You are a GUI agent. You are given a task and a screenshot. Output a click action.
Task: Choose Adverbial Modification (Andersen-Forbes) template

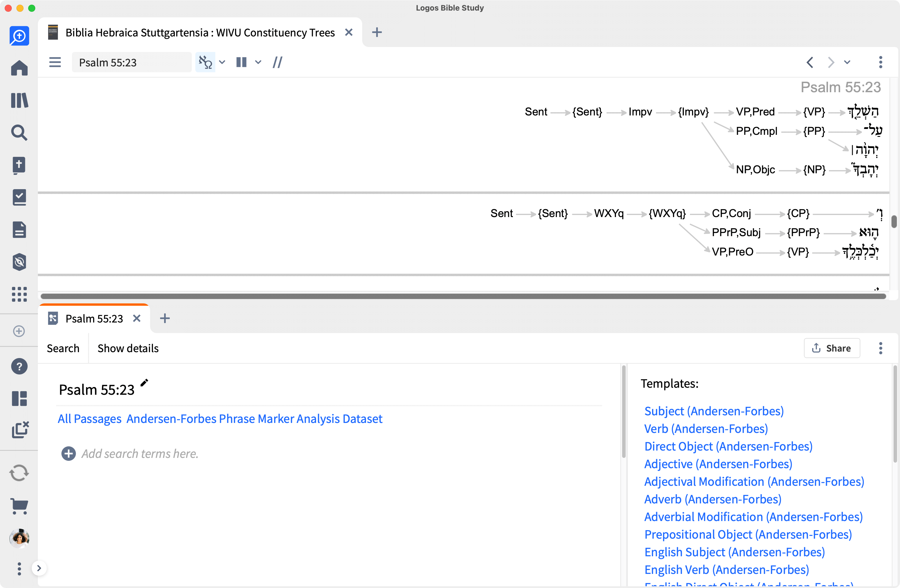pyautogui.click(x=753, y=517)
